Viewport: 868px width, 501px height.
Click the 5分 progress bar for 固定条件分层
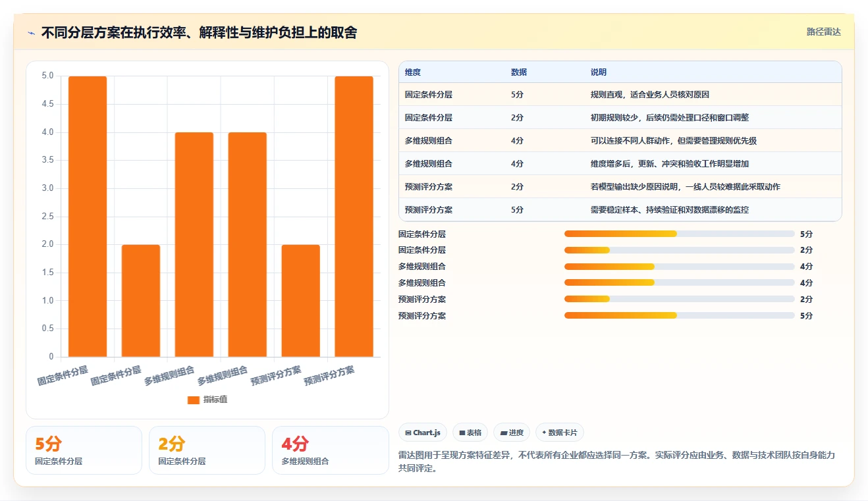680,234
